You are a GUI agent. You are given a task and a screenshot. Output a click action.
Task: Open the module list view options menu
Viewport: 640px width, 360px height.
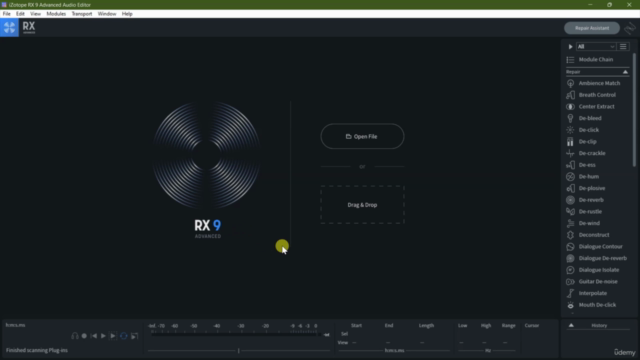[623, 47]
